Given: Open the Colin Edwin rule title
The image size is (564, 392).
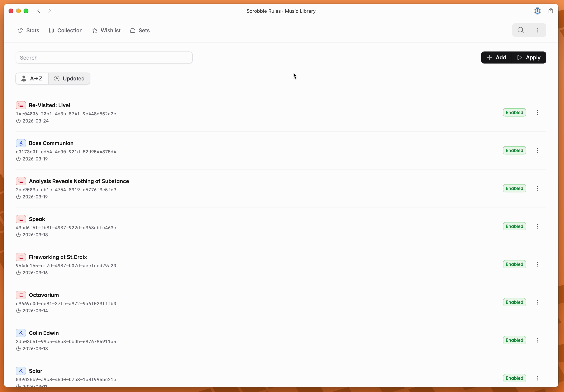Looking at the screenshot, I should [x=44, y=333].
